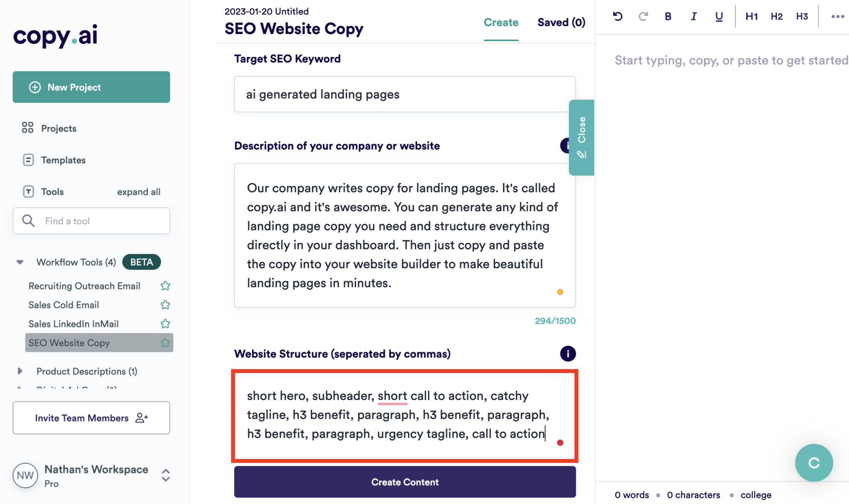This screenshot has width=849, height=504.
Task: Apply bold formatting in the editor
Action: point(668,16)
